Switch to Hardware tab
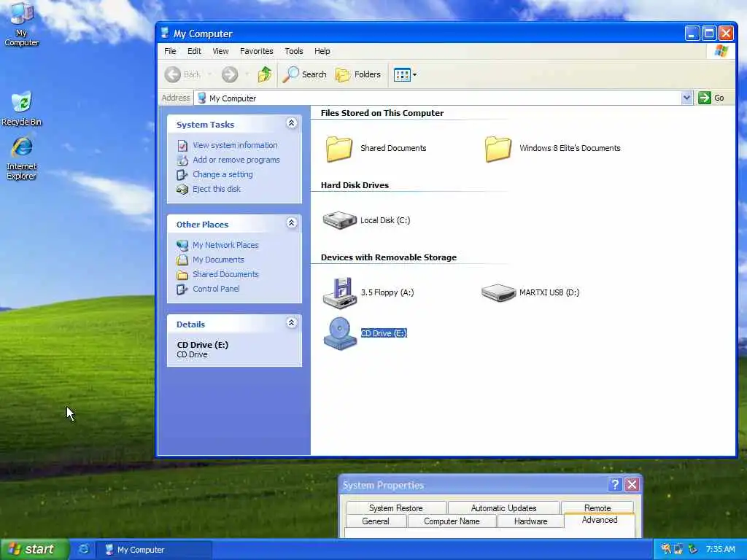The width and height of the screenshot is (747, 560). click(x=531, y=521)
